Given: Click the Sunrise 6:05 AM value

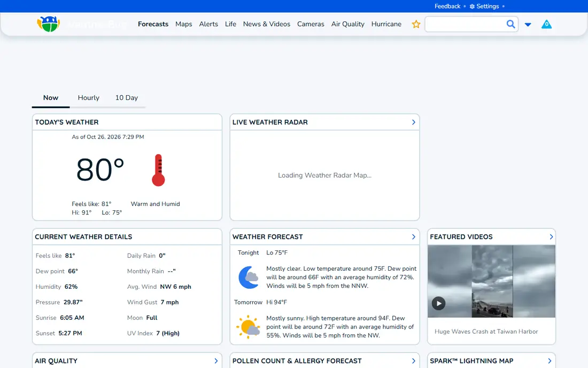Looking at the screenshot, I should (x=72, y=318).
